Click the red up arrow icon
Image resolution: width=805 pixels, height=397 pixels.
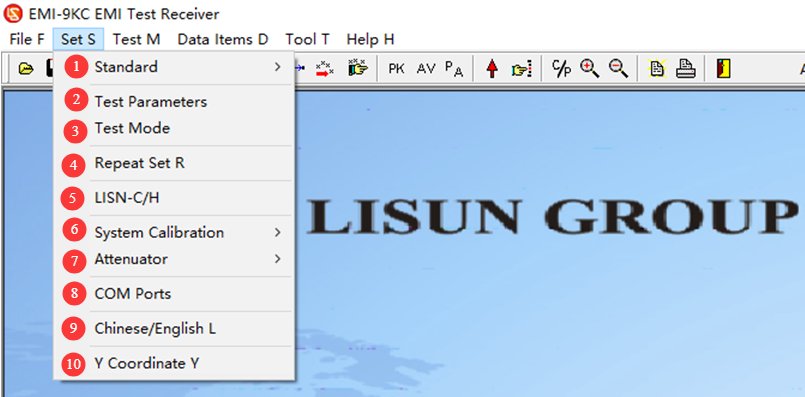tap(492, 68)
